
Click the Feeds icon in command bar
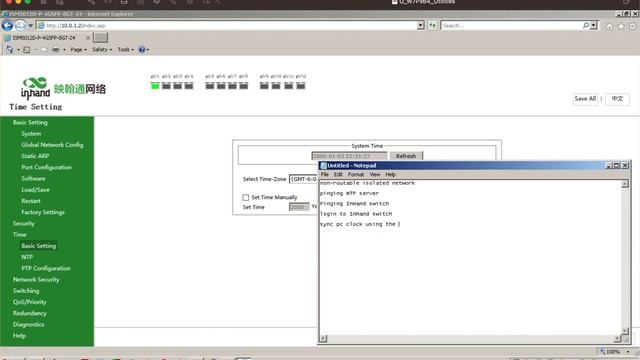click(27, 49)
